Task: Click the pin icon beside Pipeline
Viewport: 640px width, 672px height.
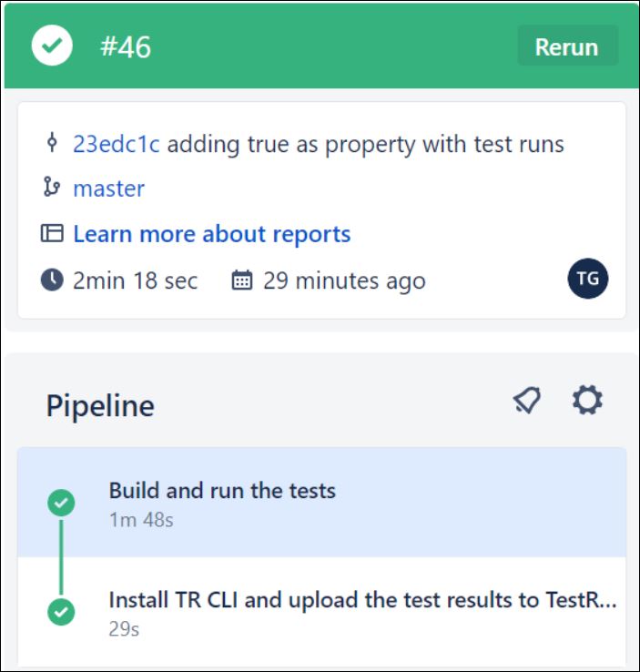Action: coord(526,400)
